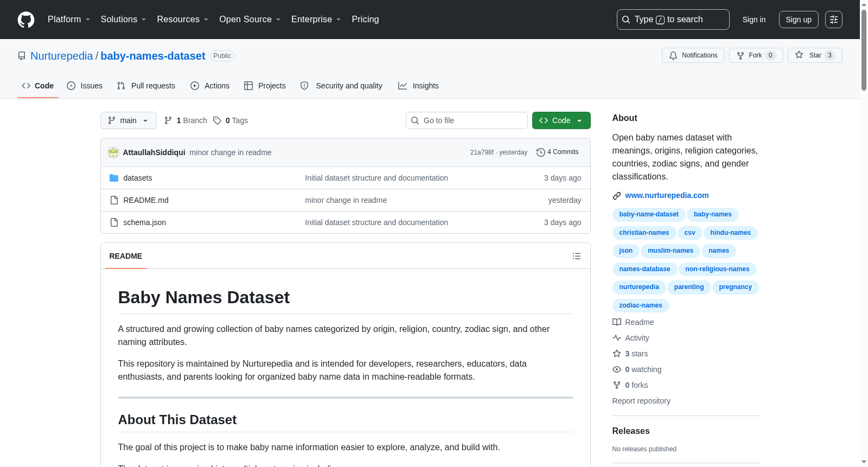Screen dimensions: 868x467
Task: Open the datasets folder
Action: [138, 178]
